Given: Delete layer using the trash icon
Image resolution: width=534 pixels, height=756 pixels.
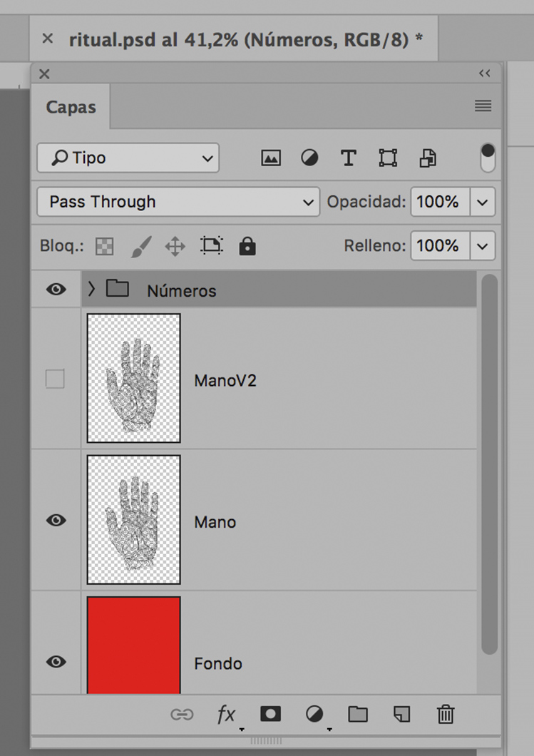Looking at the screenshot, I should coord(446,714).
